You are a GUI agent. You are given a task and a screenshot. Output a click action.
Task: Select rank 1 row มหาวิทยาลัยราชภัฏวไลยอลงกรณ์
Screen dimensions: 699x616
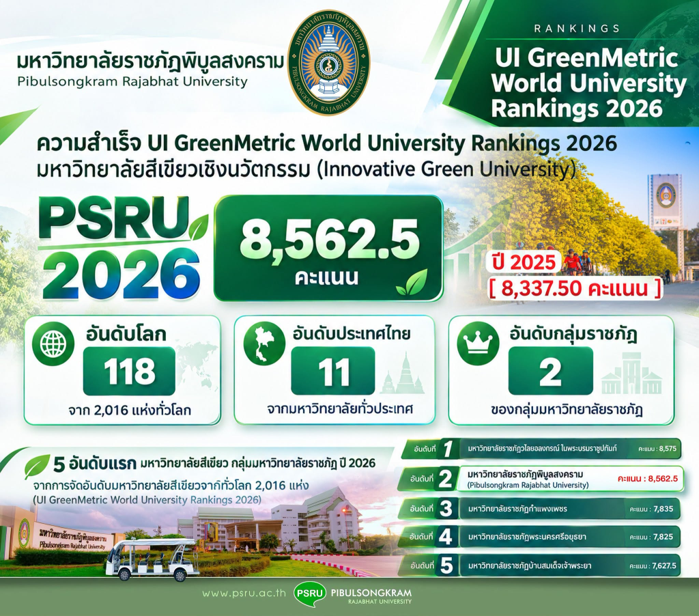pyautogui.click(x=541, y=449)
